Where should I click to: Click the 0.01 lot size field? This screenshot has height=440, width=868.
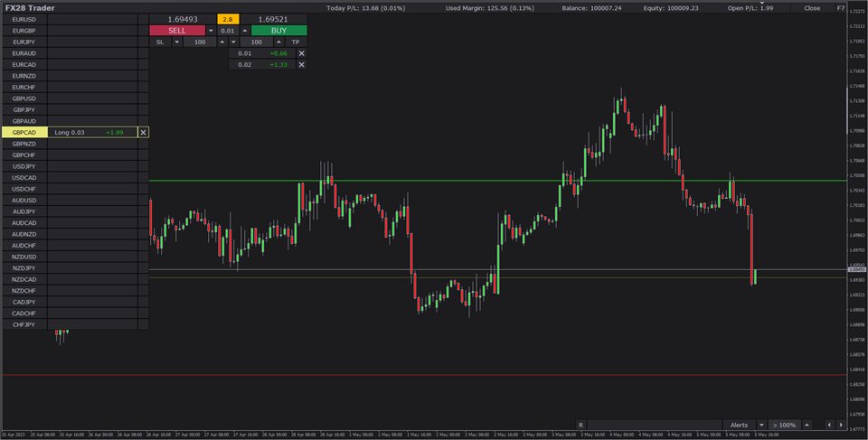(227, 30)
